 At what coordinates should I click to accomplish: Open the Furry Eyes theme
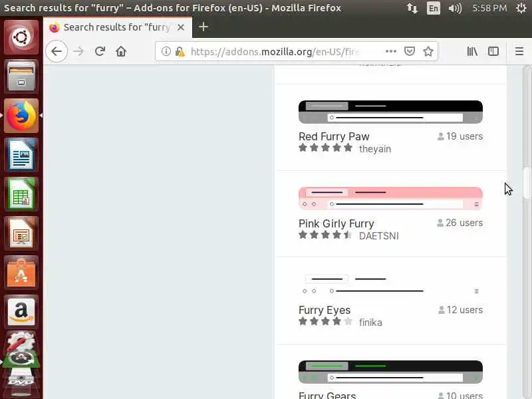point(325,310)
